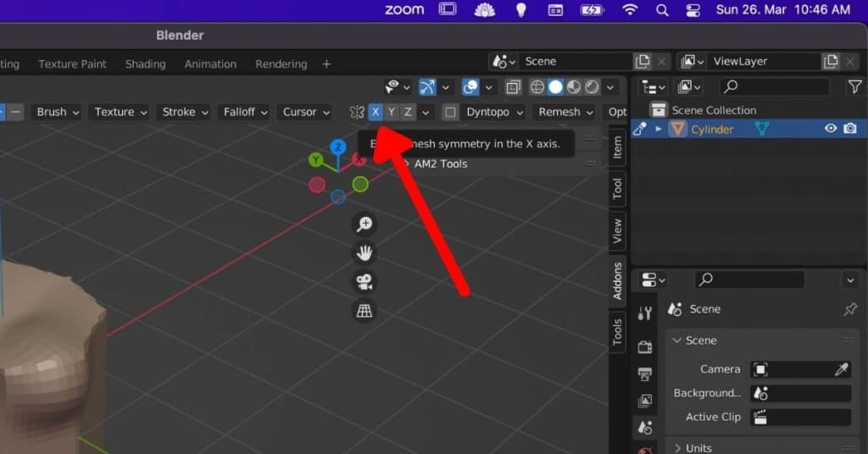Select material preview viewport shading

573,86
